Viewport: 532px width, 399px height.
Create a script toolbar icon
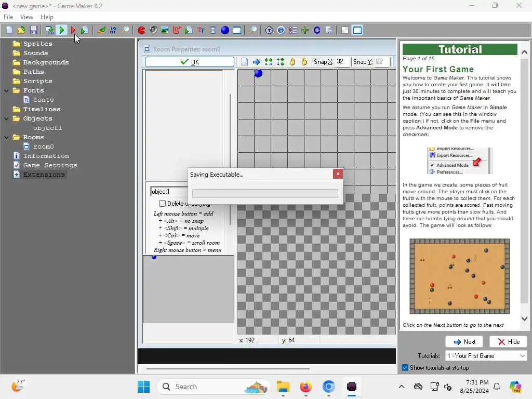pos(189,30)
